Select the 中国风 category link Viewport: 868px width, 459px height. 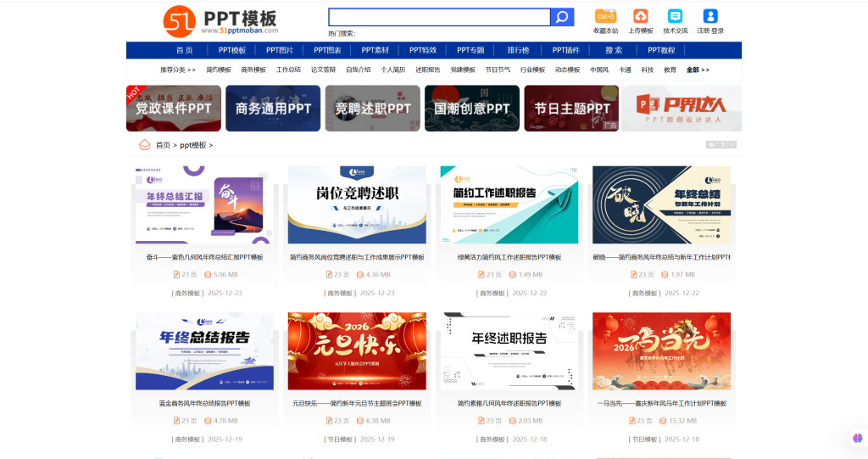[x=599, y=70]
